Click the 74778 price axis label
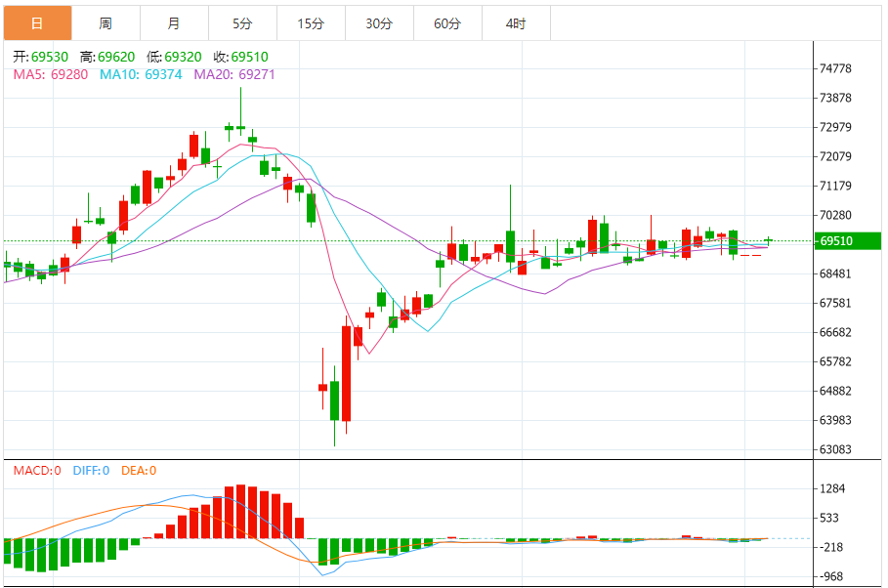 (836, 68)
